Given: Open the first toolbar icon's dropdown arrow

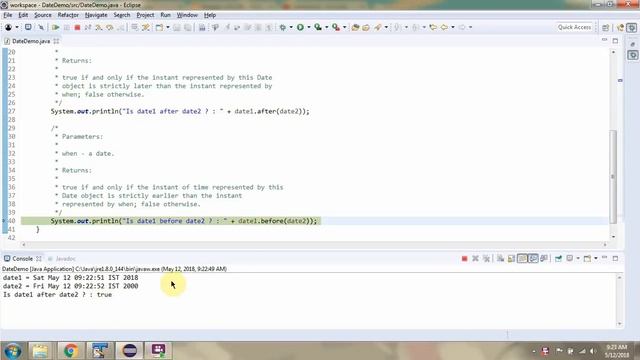Looking at the screenshot, I should point(17,27).
